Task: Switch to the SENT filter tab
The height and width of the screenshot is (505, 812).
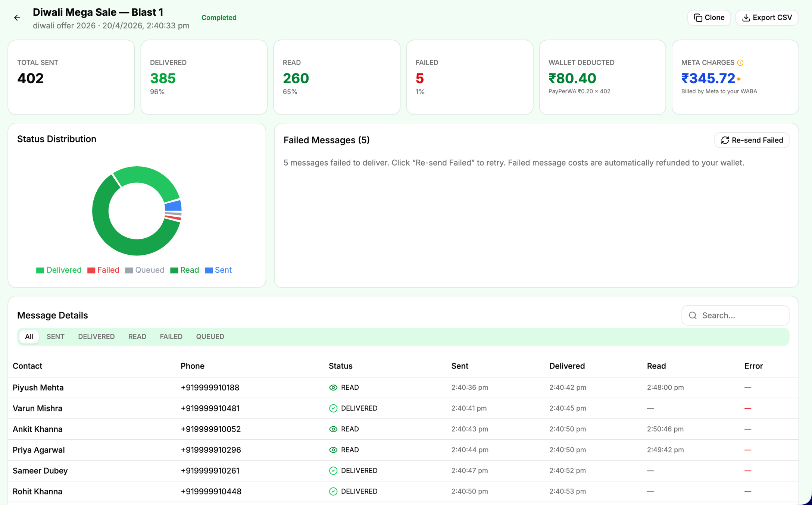Action: tap(56, 336)
